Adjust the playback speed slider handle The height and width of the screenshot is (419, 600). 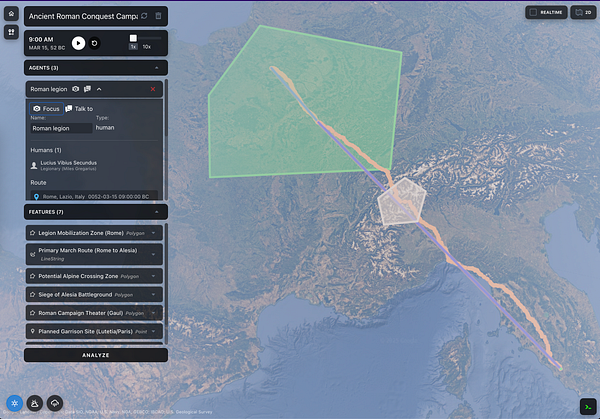pyautogui.click(x=133, y=38)
